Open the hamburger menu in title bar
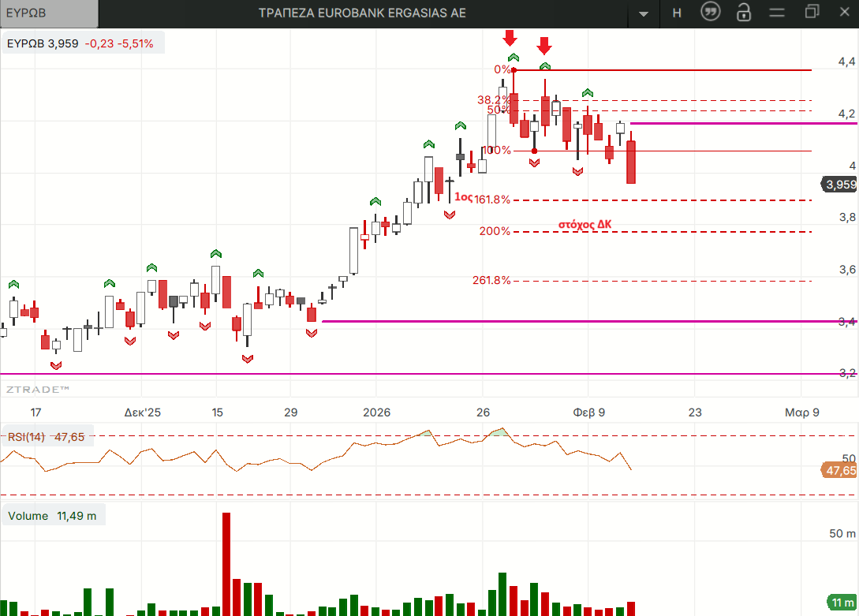 click(x=778, y=13)
